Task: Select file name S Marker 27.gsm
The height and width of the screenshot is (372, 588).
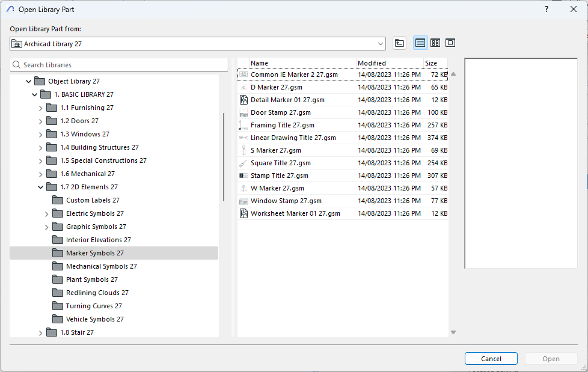Action: (275, 150)
